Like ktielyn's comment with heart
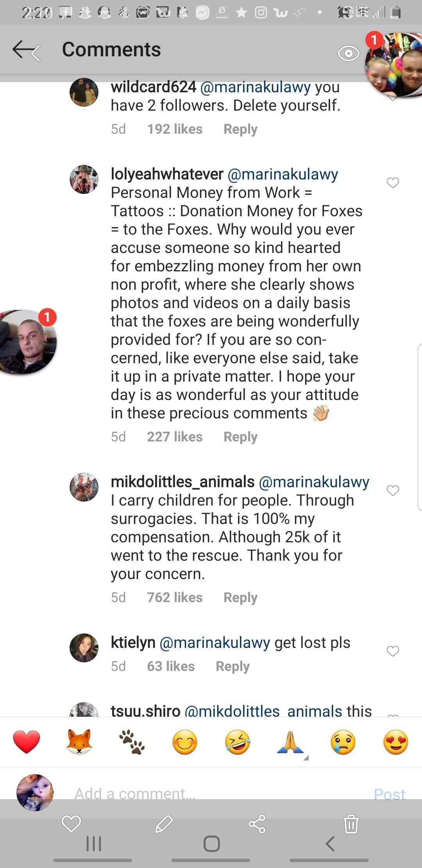422x868 pixels. coord(393,651)
